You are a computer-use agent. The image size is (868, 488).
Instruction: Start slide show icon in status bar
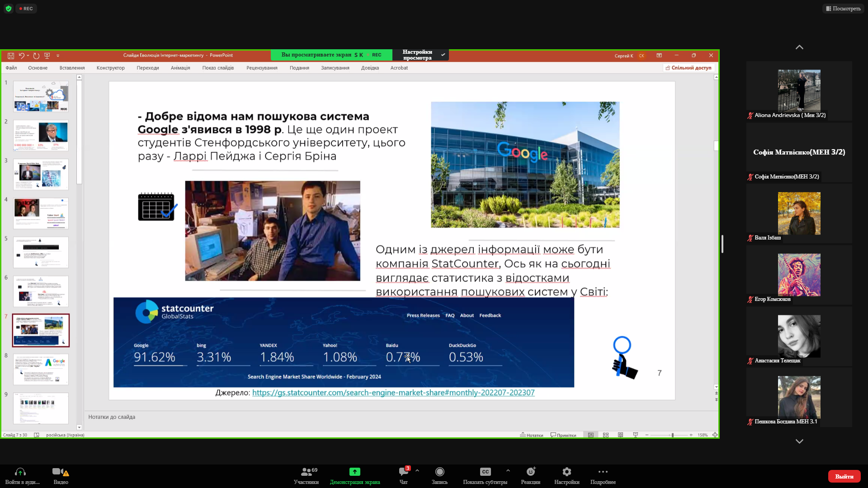pos(636,435)
